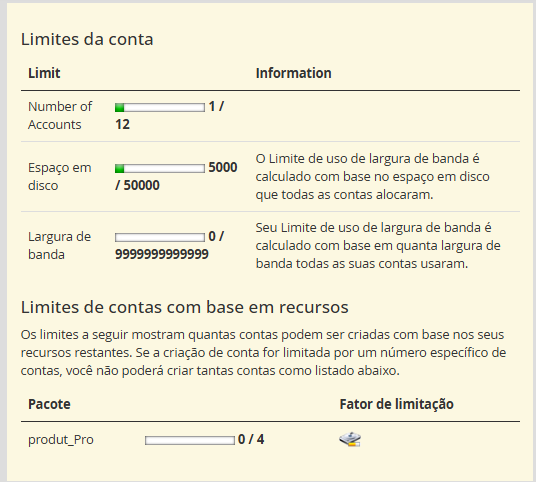
Task: Click the Espaço em disco progress bar
Action: coord(160,168)
